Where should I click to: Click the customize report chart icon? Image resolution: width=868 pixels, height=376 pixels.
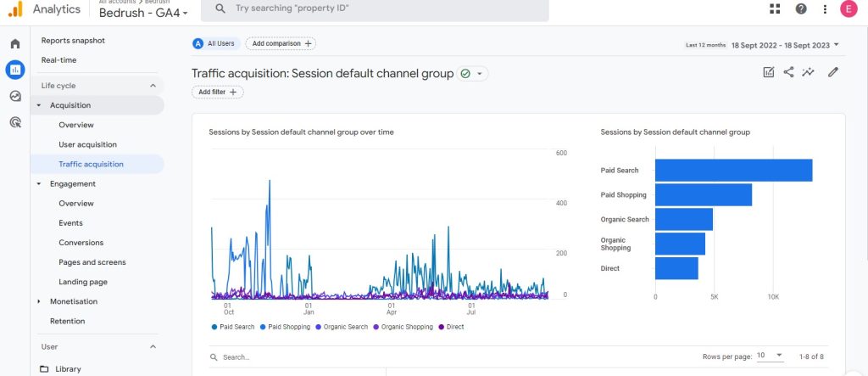click(x=768, y=72)
